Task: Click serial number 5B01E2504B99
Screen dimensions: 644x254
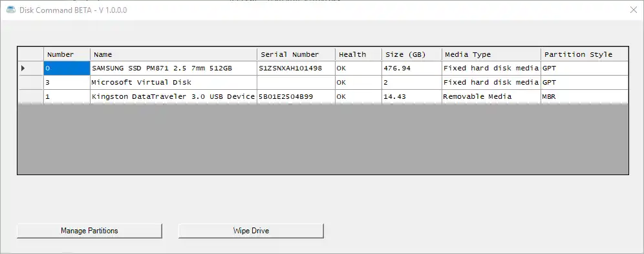Action: point(296,96)
